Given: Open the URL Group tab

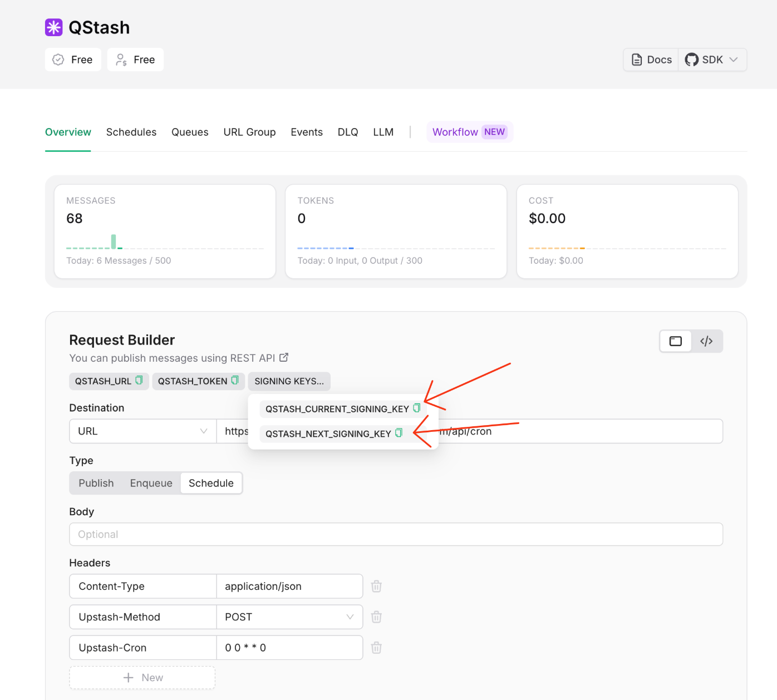Looking at the screenshot, I should (249, 132).
